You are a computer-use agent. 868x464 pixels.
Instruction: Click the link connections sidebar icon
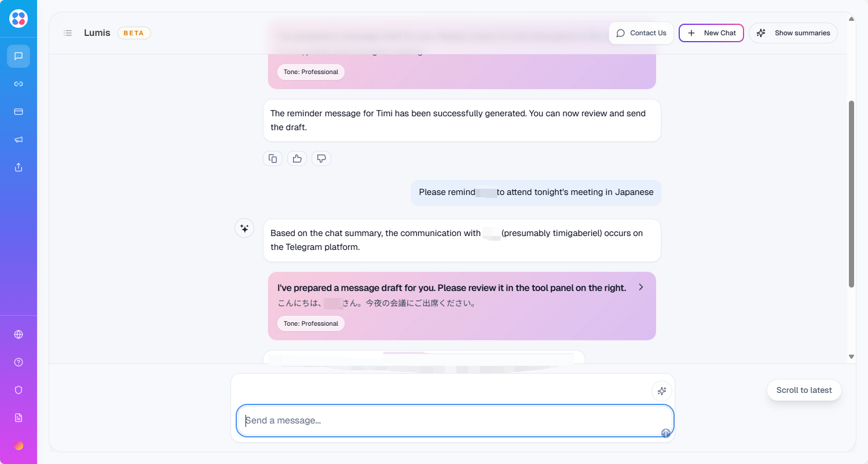[x=19, y=84]
